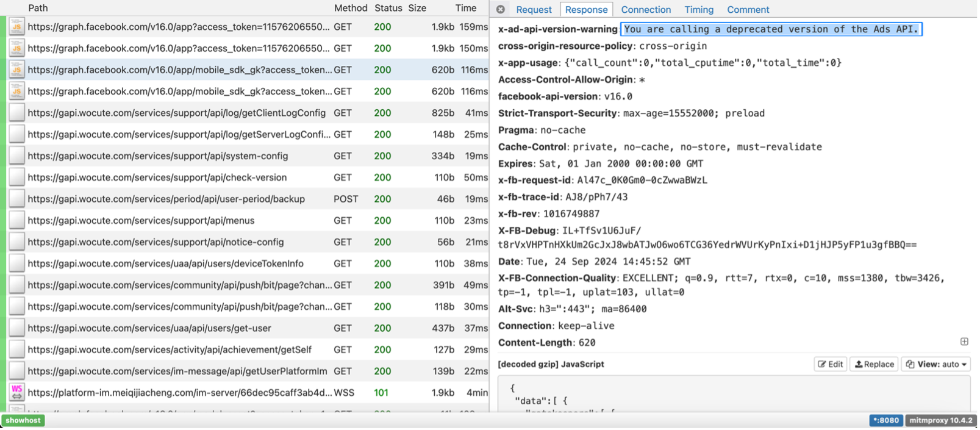This screenshot has width=980, height=430.
Task: Click the file icon next to getClientLogConfig request
Action: tap(16, 113)
